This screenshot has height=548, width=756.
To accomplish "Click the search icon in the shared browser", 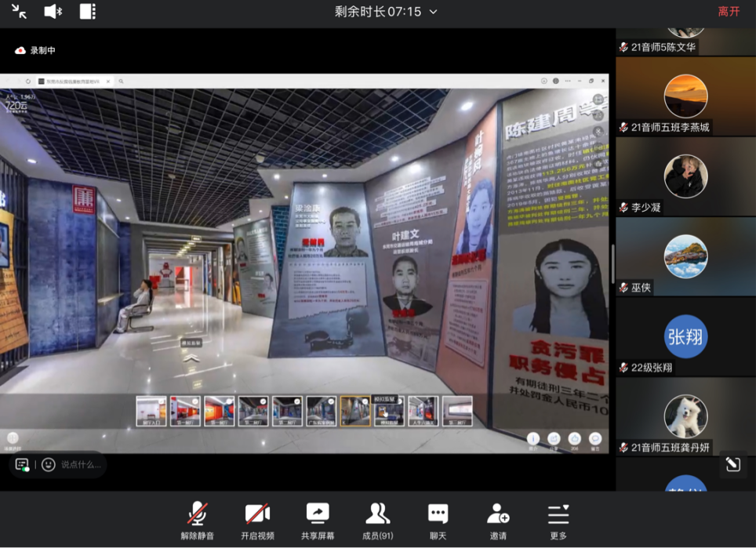I will pos(121,82).
